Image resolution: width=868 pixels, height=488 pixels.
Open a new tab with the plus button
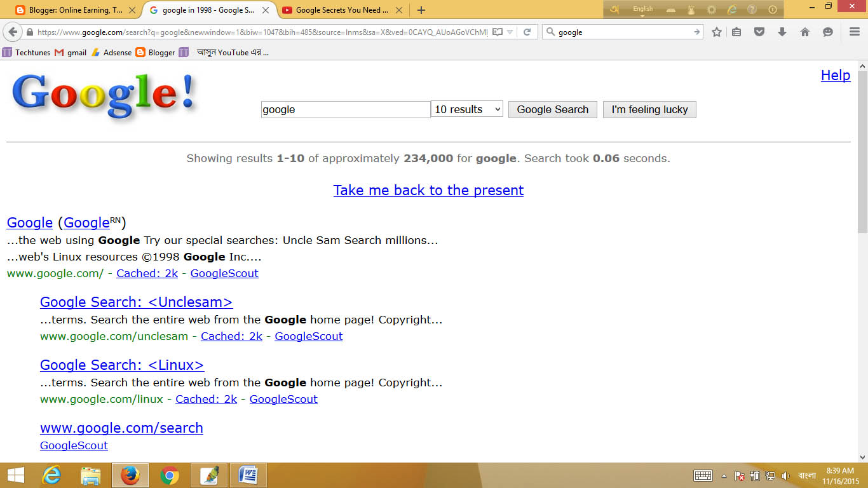421,10
